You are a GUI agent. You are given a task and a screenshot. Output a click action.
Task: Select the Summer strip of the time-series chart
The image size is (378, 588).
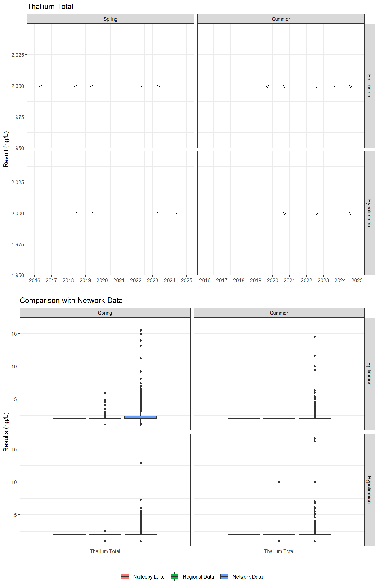281,19
